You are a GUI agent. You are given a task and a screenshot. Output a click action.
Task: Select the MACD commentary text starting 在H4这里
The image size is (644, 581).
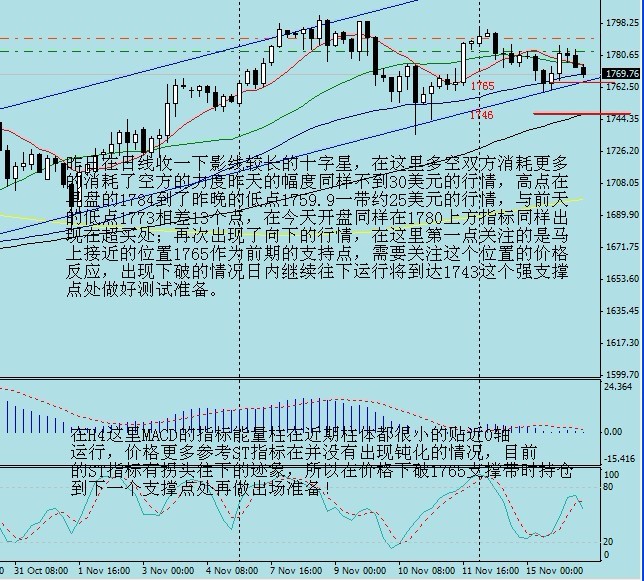321,462
